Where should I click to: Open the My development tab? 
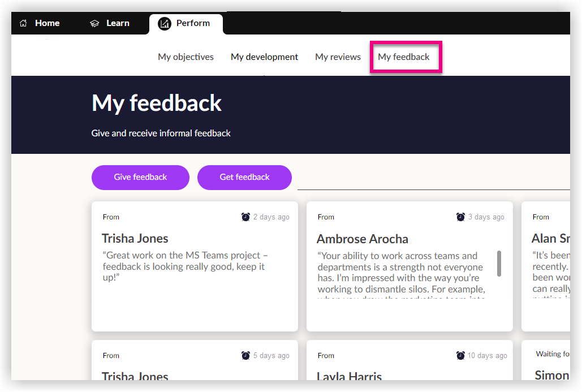(264, 57)
